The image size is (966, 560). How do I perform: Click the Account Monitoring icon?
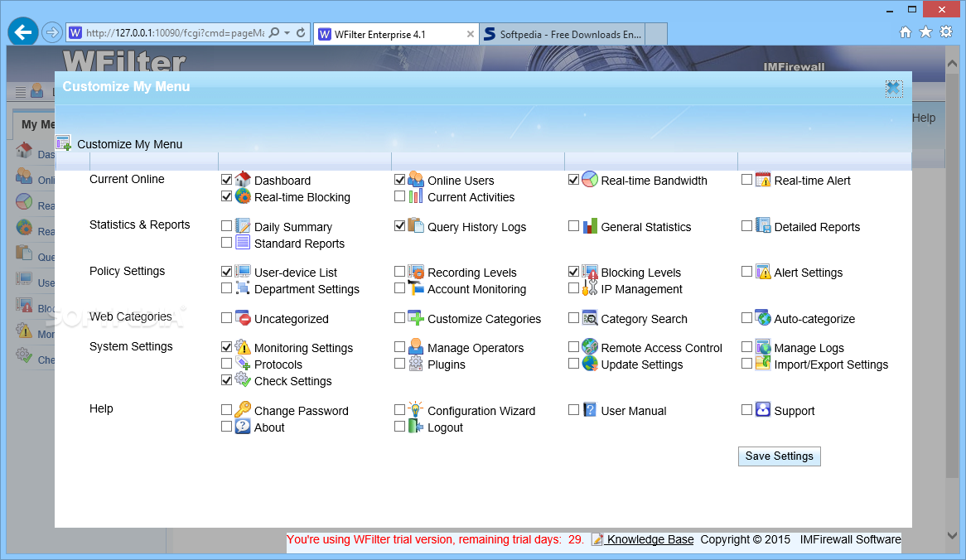point(416,287)
